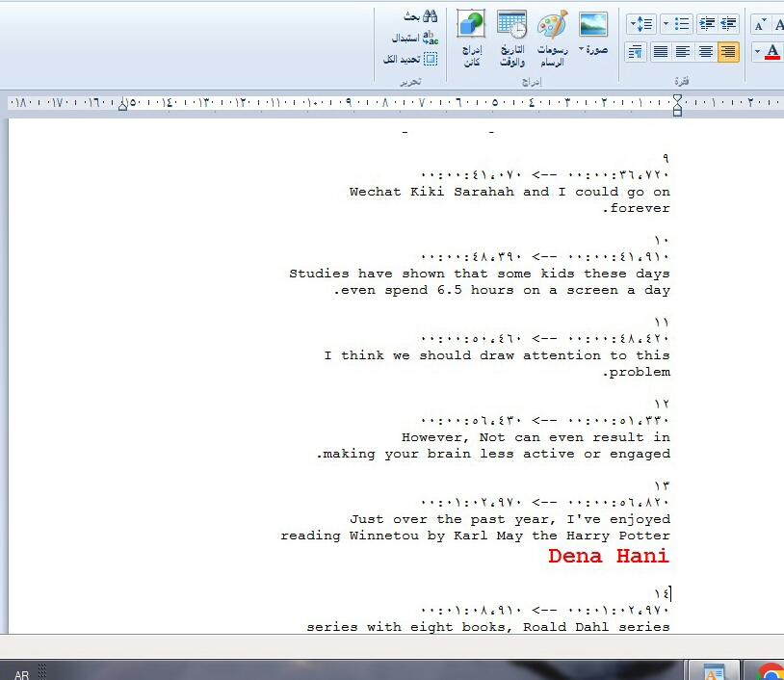The image size is (784, 680).
Task: Click timestamp line ending ٠٠:٠٠:٥٦،٨٢٠
Action: (x=545, y=503)
